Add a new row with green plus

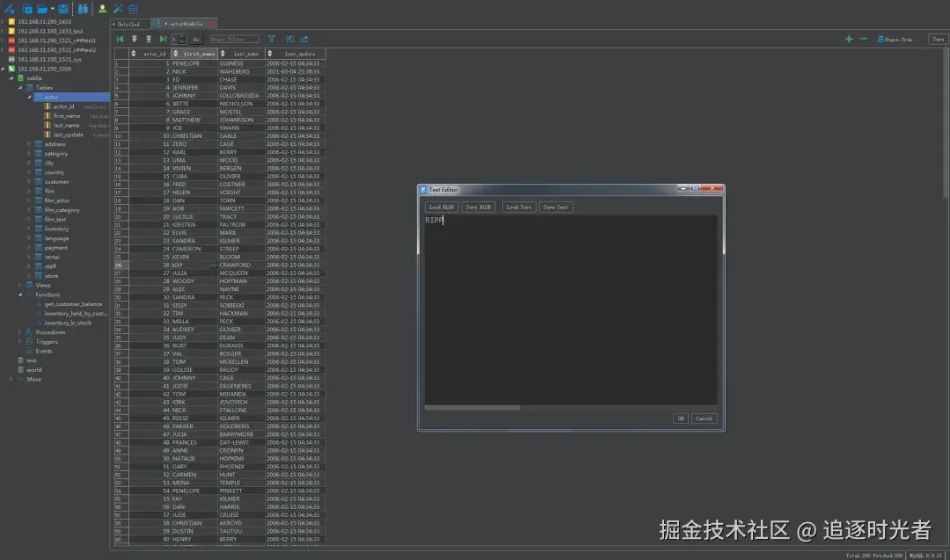pyautogui.click(x=849, y=39)
